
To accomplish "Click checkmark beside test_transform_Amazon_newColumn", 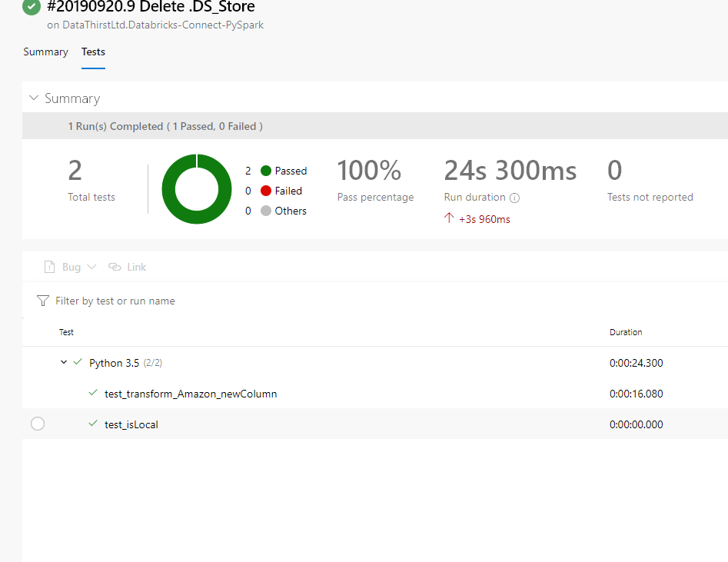I will [93, 392].
